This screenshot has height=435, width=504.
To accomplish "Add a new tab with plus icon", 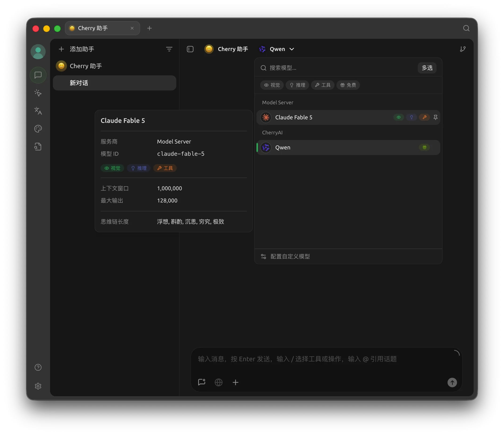I will (x=149, y=28).
